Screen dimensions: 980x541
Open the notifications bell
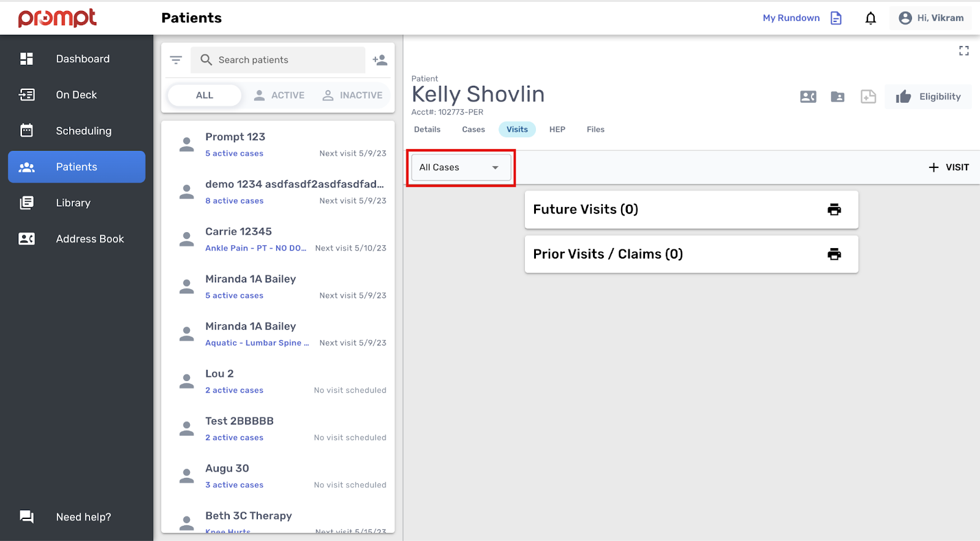click(x=870, y=18)
